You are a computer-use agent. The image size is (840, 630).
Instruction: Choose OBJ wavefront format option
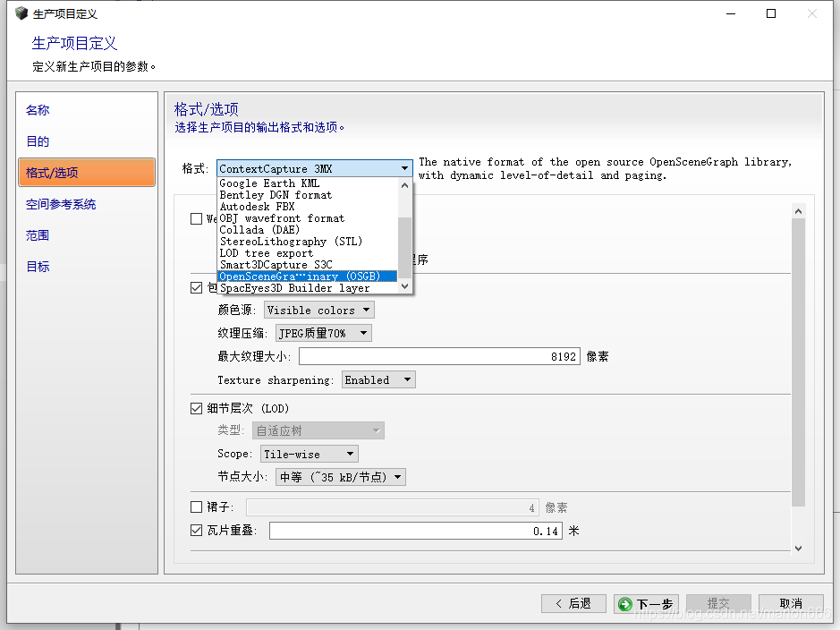pyautogui.click(x=308, y=218)
